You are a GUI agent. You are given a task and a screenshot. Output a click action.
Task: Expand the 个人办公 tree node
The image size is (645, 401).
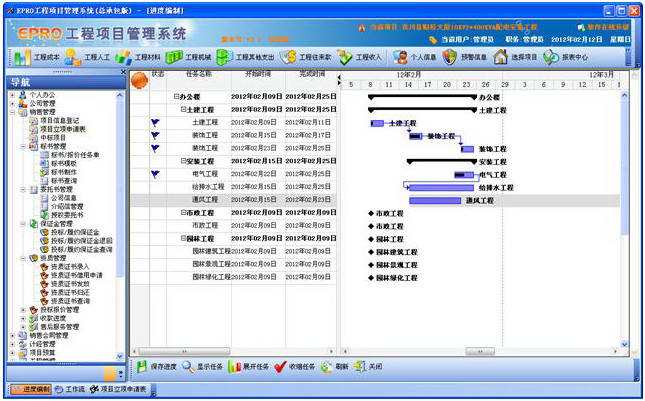[x=11, y=93]
